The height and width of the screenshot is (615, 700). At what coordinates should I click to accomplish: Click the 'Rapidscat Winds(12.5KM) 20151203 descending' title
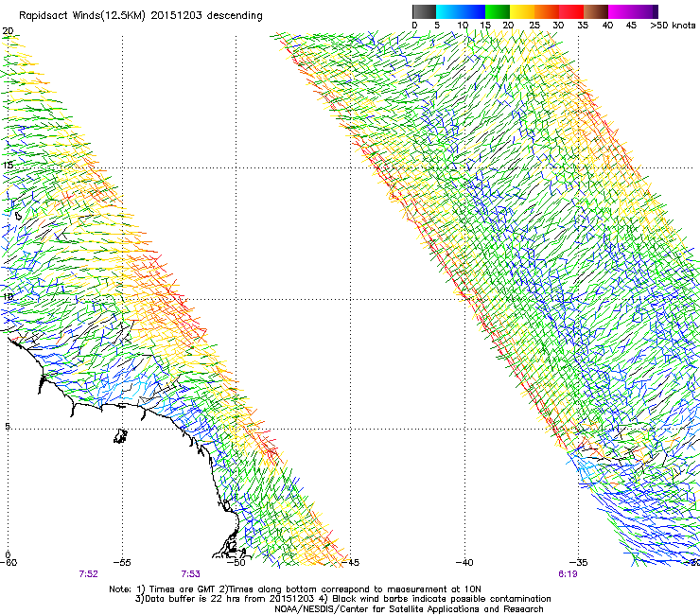pos(141,16)
